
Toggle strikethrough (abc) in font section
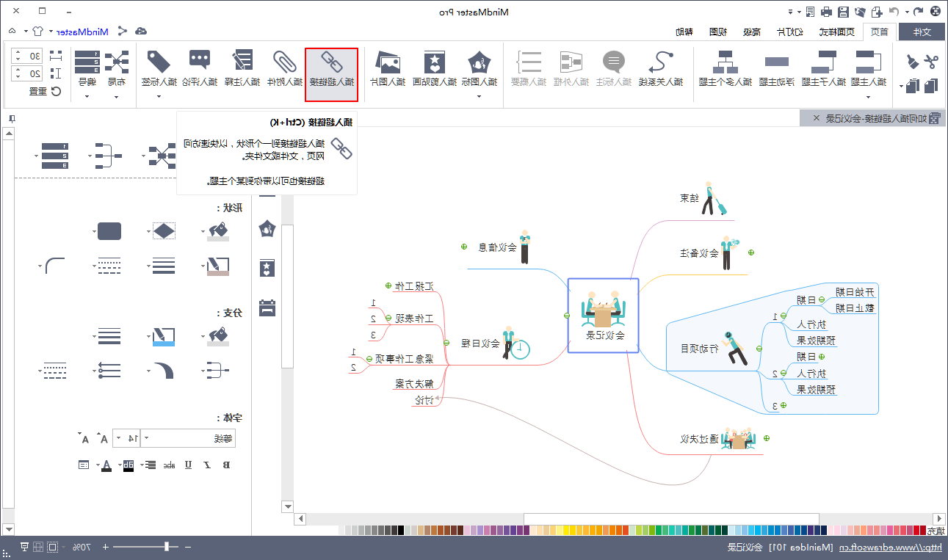pos(169,465)
